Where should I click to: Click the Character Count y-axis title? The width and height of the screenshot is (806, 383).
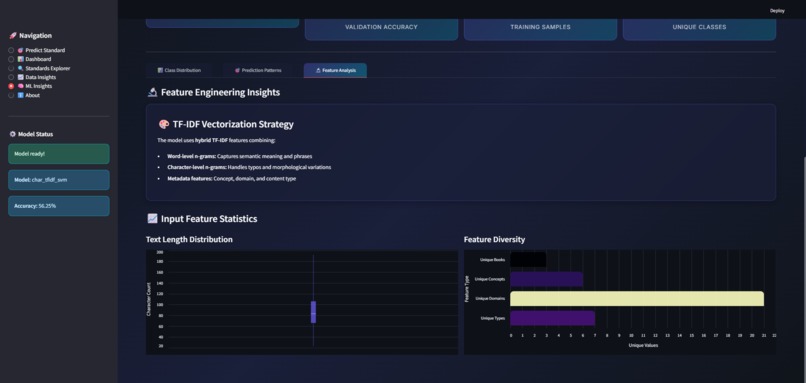149,299
